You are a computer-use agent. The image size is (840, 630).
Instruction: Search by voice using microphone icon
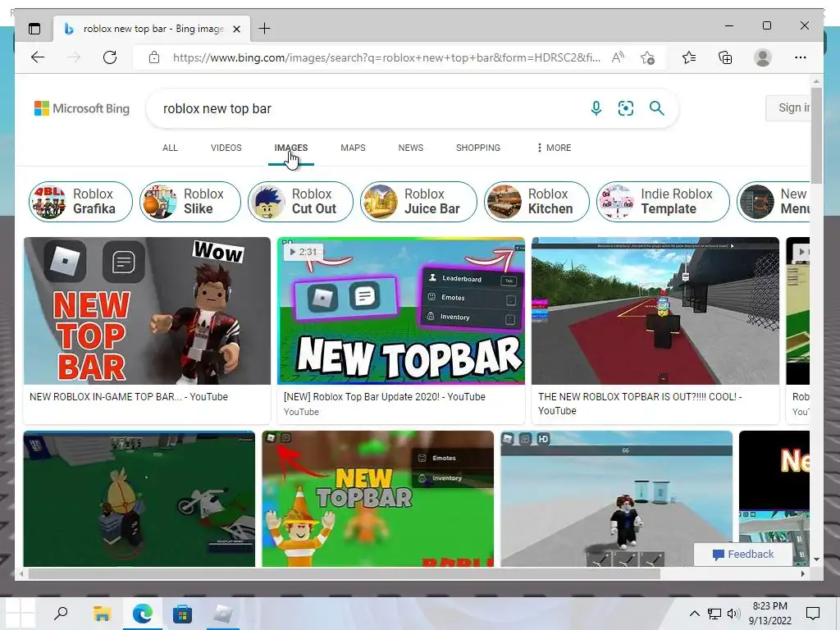click(x=596, y=108)
